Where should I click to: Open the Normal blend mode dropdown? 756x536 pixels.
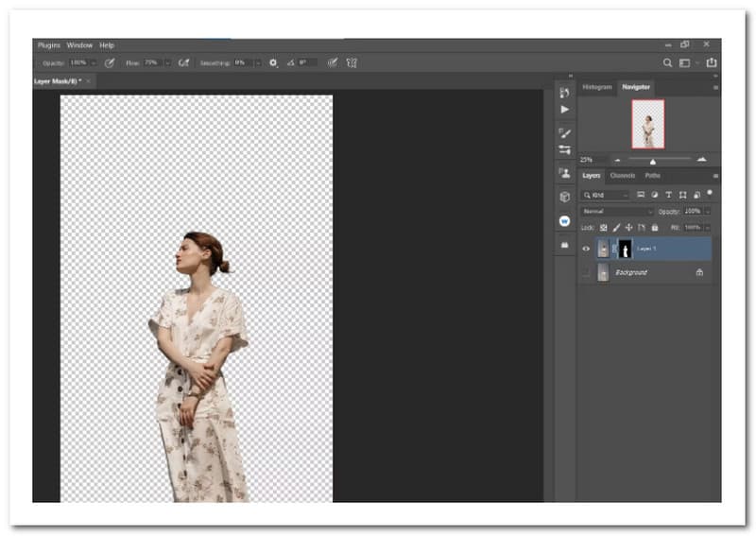617,212
